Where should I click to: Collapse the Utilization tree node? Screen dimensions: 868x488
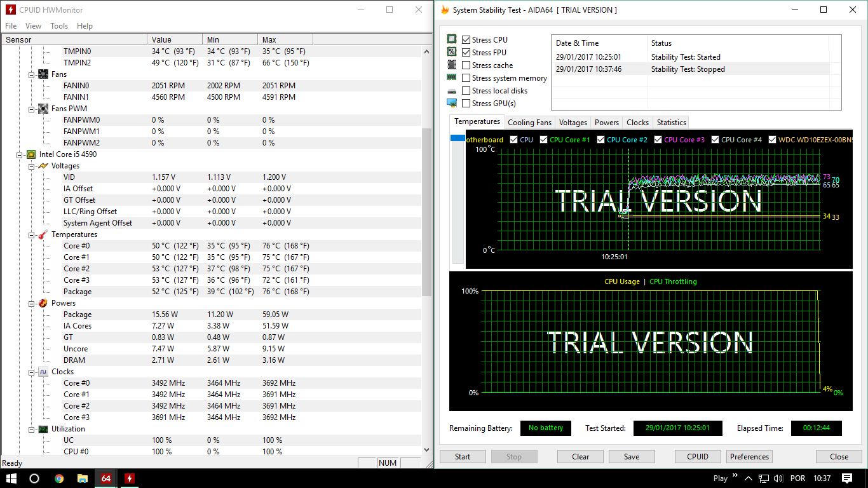(x=32, y=429)
